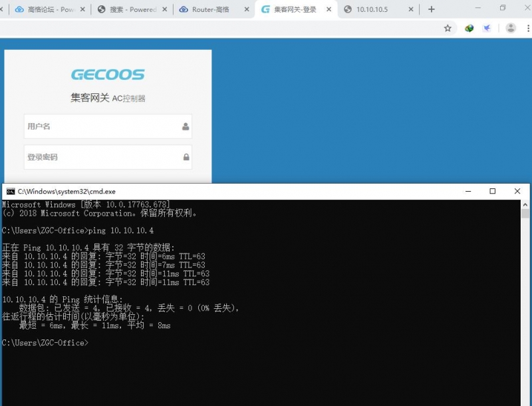Click the cmd.exe window title icon
Screen dimensions: 532x406
click(x=11, y=192)
